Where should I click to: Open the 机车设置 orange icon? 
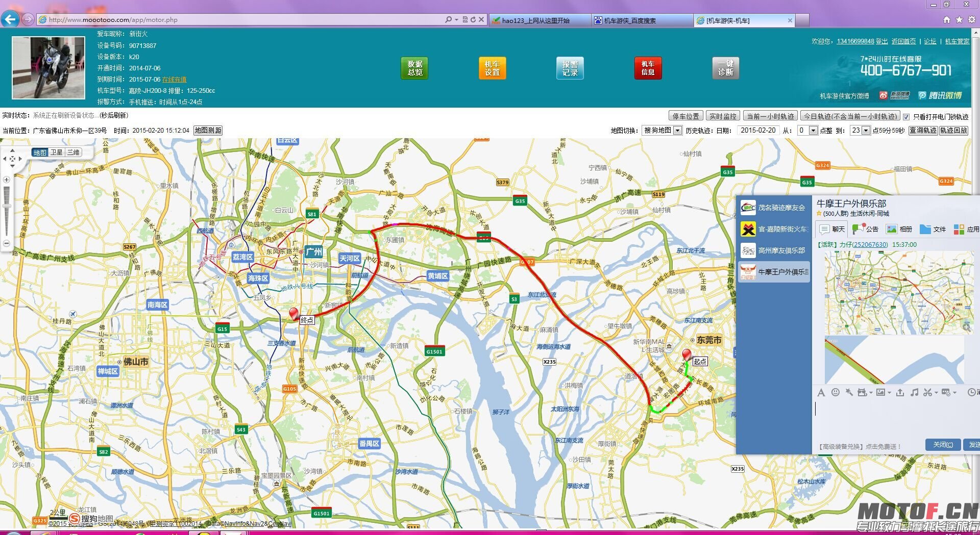(492, 68)
